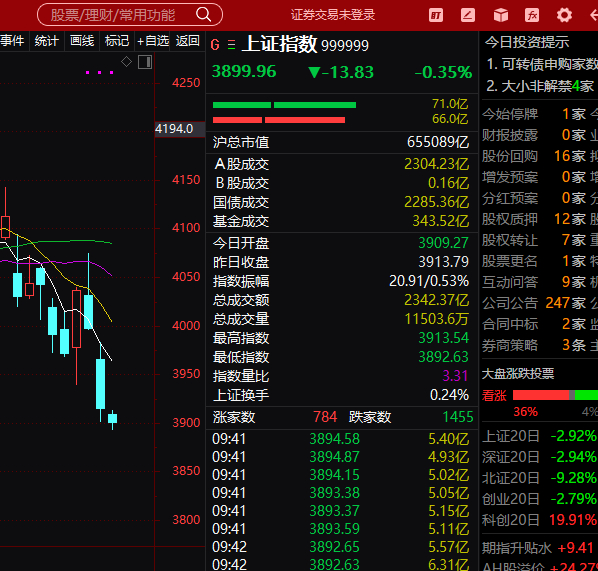Click 科创20日 value 19.91%
Image resolution: width=598 pixels, height=571 pixels.
[573, 520]
